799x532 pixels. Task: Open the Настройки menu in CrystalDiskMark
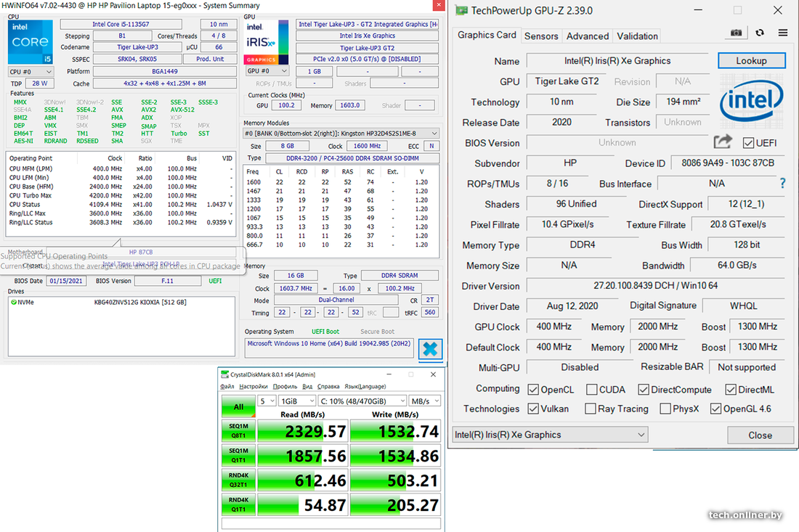[x=254, y=386]
